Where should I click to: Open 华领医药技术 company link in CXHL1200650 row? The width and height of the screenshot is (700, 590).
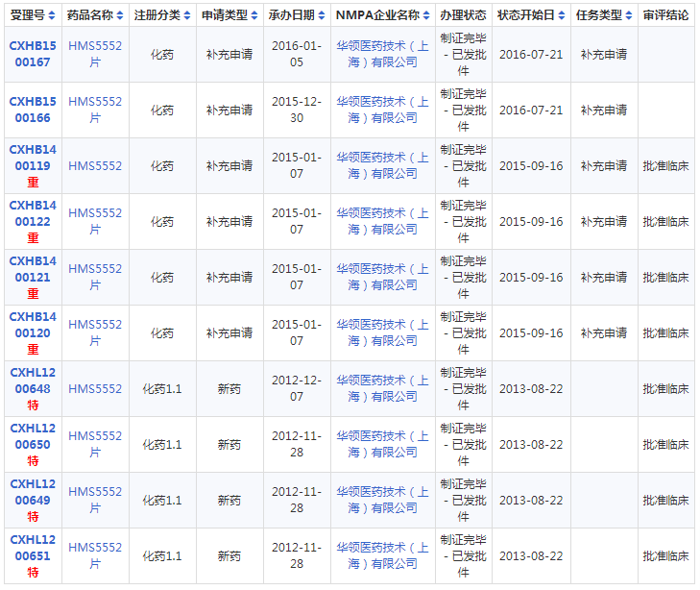pos(382,444)
